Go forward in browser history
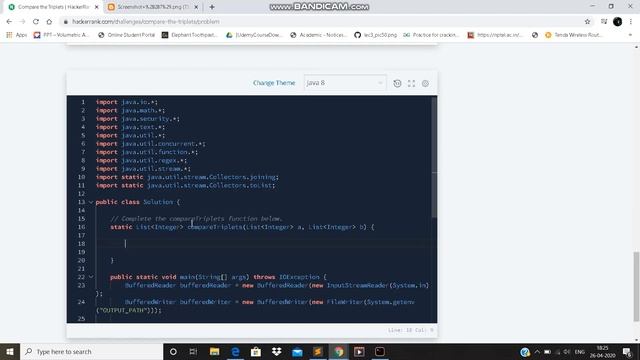The height and width of the screenshot is (360, 640). pos(22,22)
